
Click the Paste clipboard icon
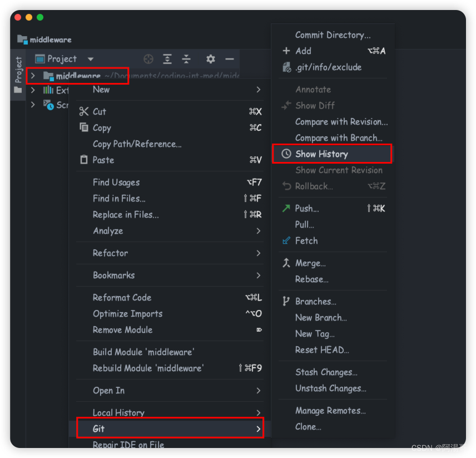[x=84, y=160]
